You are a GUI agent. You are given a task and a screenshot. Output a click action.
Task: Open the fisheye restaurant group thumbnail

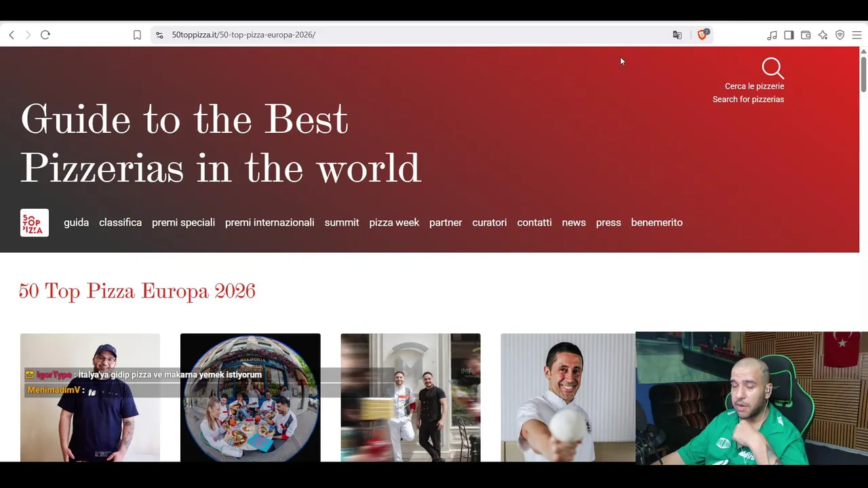250,397
